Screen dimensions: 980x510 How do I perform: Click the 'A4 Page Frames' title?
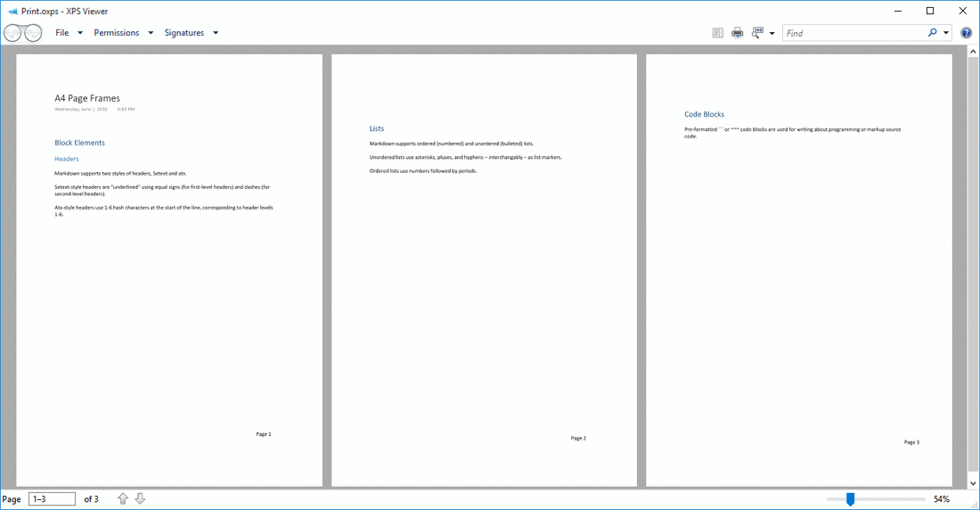87,98
